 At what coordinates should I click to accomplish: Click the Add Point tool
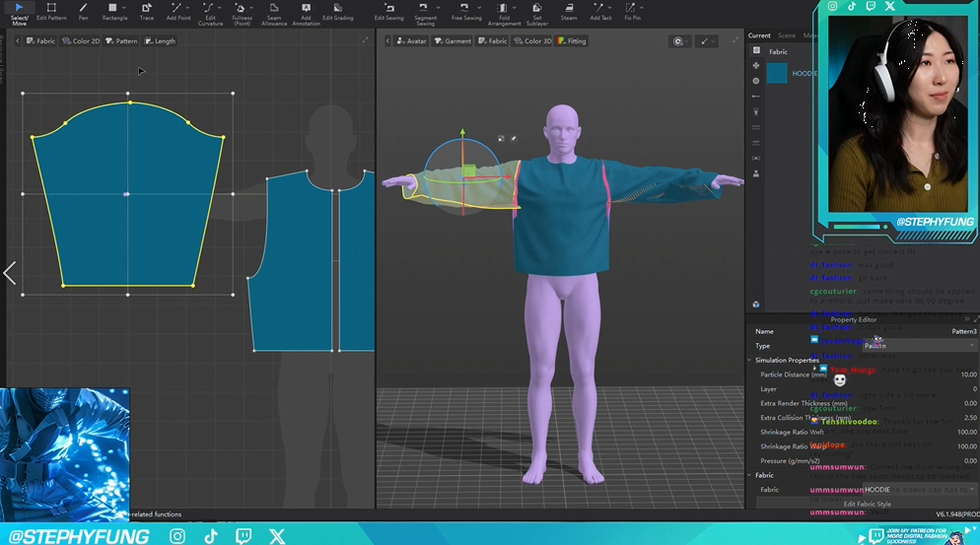point(178,12)
